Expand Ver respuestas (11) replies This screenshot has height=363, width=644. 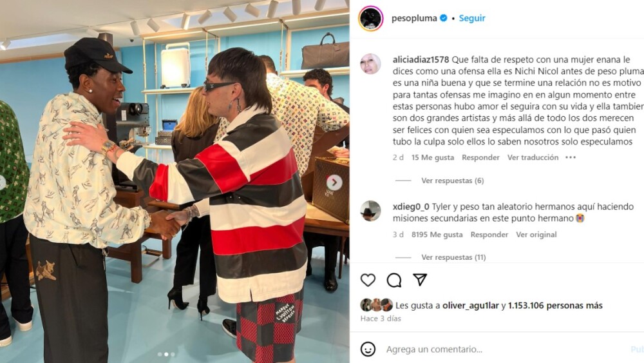[453, 257]
